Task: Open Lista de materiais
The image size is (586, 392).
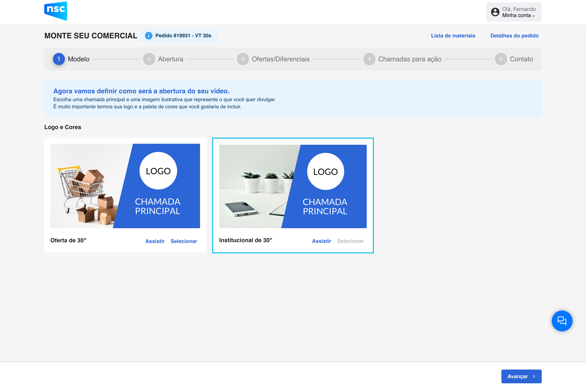Action: point(453,36)
